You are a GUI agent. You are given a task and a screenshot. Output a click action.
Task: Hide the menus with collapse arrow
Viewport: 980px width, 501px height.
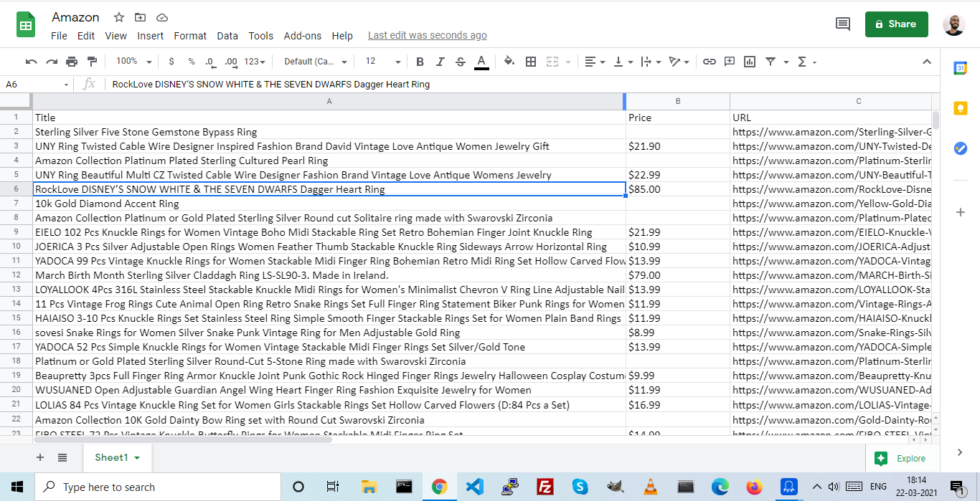(927, 62)
